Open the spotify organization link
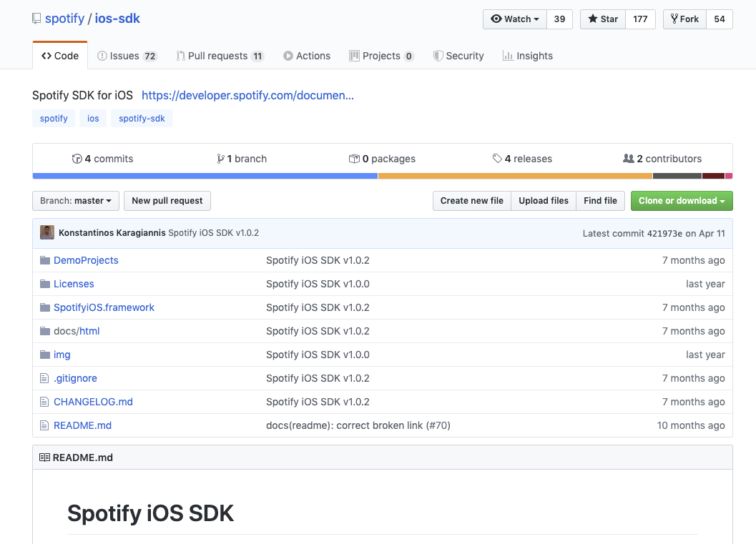Screen dimensions: 756x544 (x=64, y=19)
